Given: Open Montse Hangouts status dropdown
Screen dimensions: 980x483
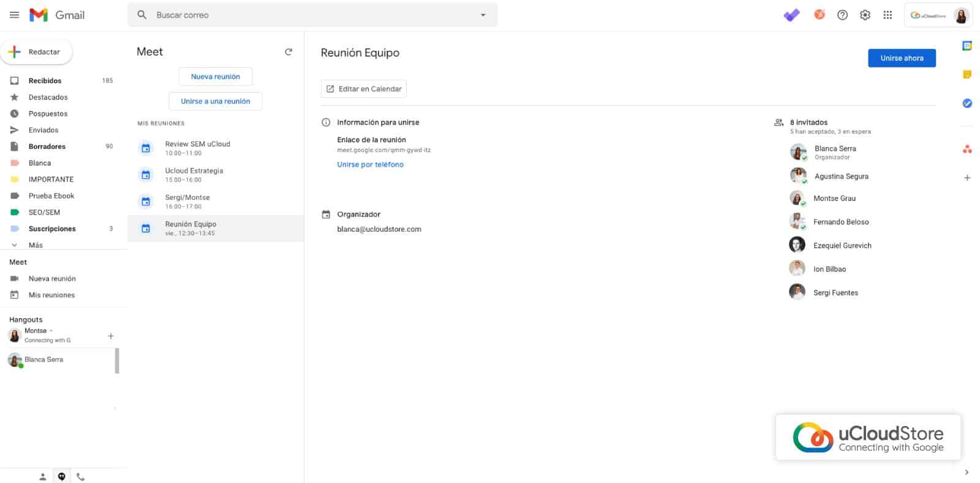Looking at the screenshot, I should (x=51, y=330).
